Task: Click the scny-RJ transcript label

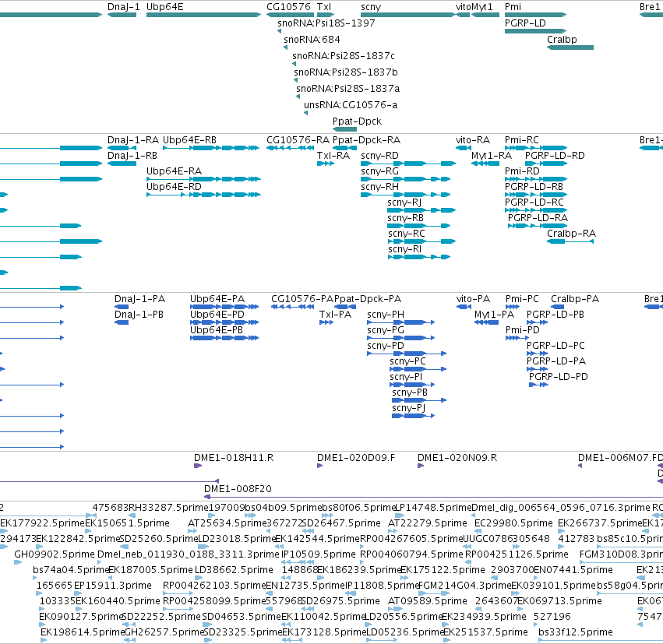Action: click(404, 202)
